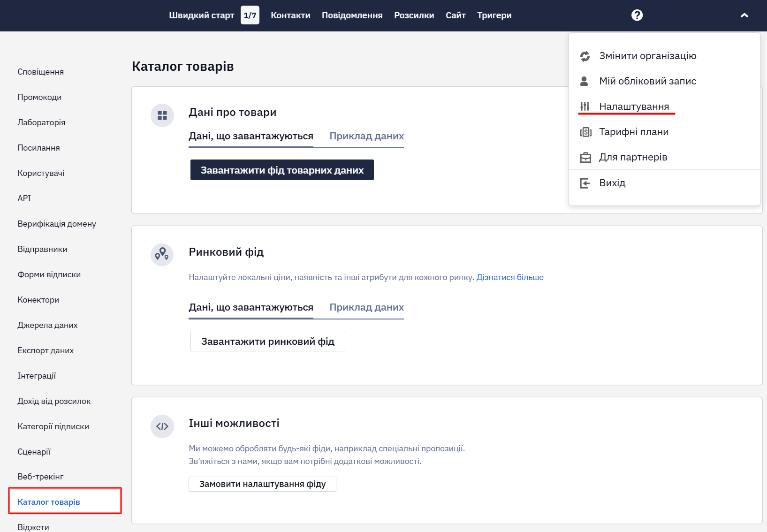Screen dimensions: 767x532
Task: Open Сповіщення in the sidebar
Action: coord(41,72)
